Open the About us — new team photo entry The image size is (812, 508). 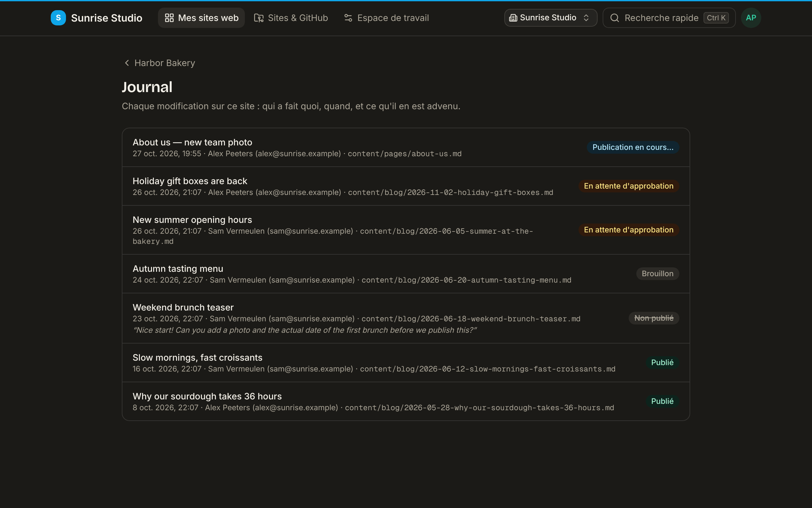tap(406, 147)
